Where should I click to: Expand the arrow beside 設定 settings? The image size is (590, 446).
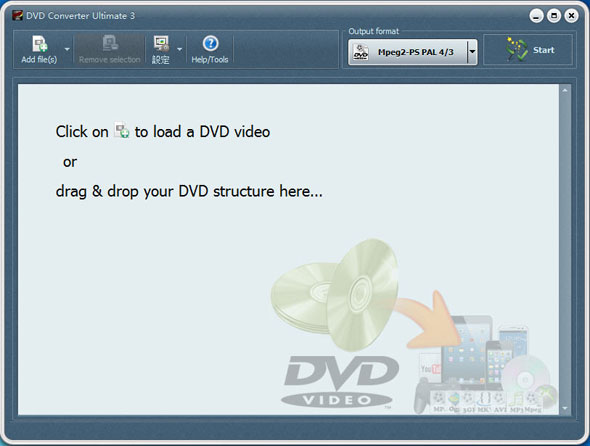pyautogui.click(x=179, y=49)
